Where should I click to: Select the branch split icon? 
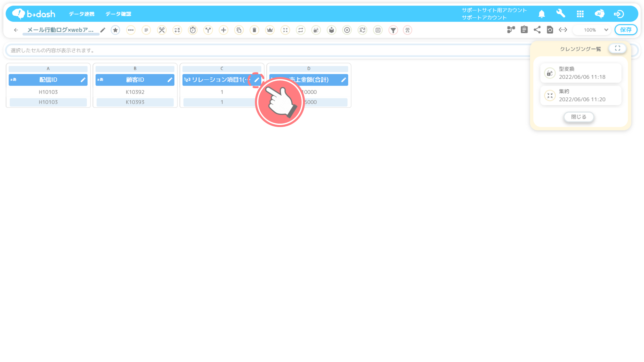208,30
